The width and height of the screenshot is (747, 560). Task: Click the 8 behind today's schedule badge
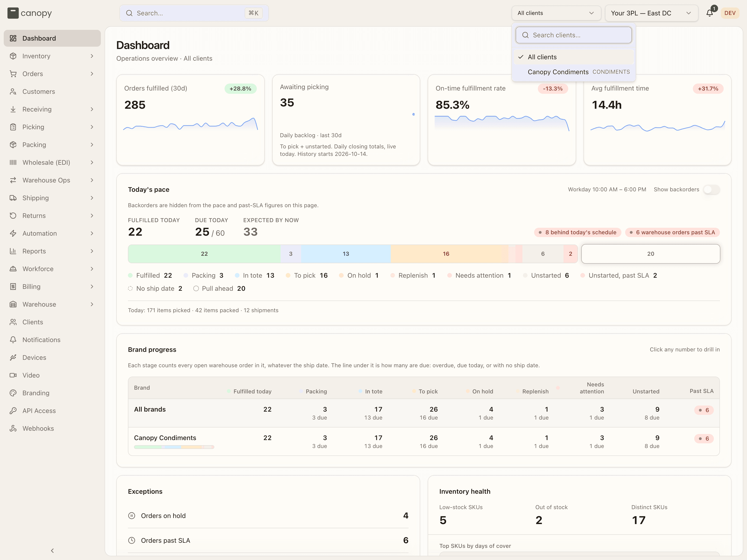coord(578,232)
